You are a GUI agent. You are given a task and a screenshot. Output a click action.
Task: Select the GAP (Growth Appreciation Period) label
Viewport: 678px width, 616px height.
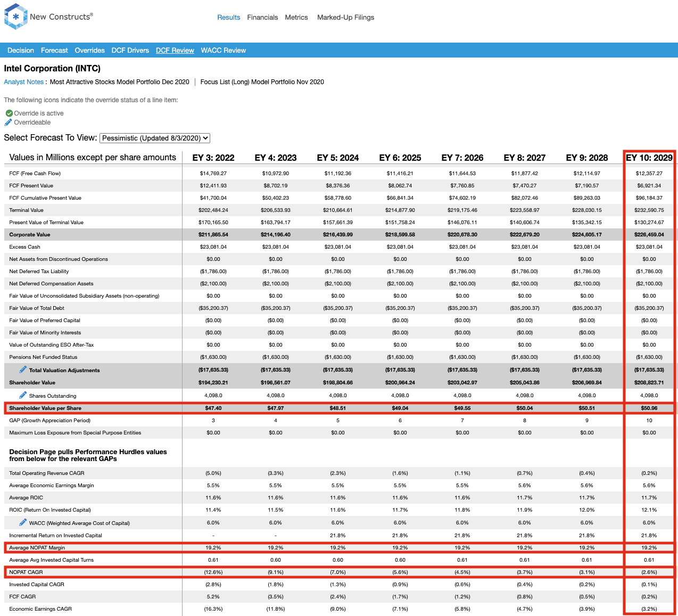pos(50,421)
